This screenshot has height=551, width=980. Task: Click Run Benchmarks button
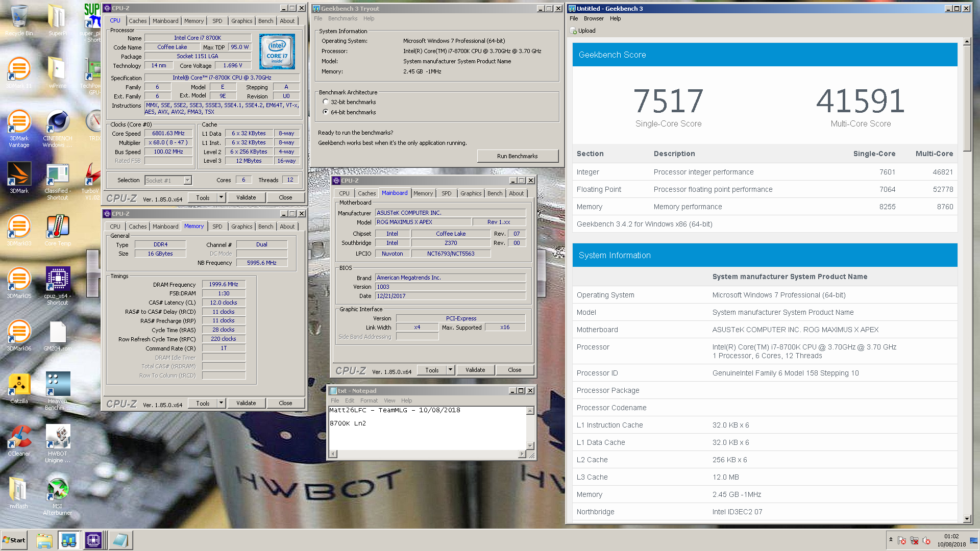coord(517,156)
